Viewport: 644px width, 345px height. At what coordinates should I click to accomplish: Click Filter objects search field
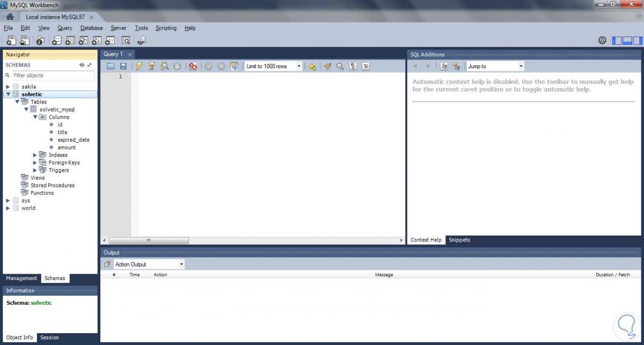[53, 75]
